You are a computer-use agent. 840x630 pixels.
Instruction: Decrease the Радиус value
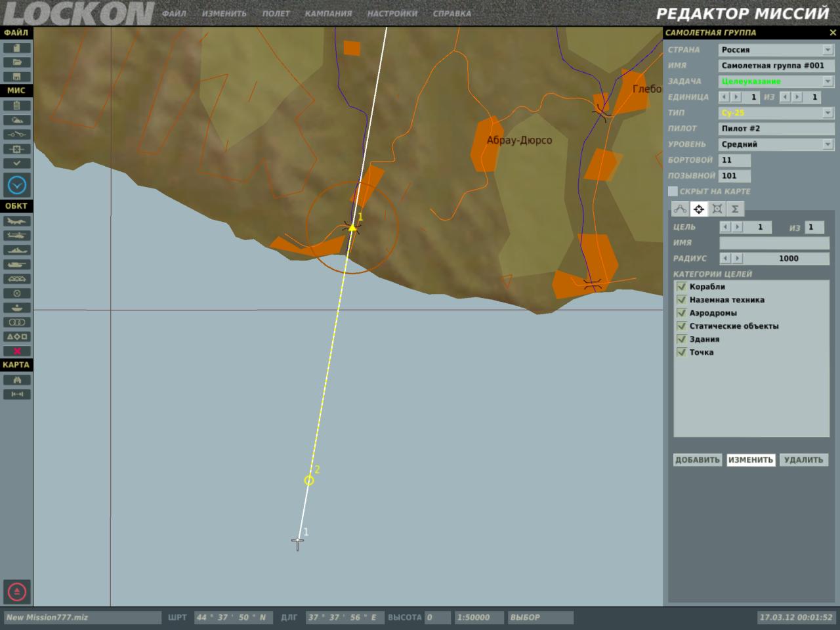point(725,259)
